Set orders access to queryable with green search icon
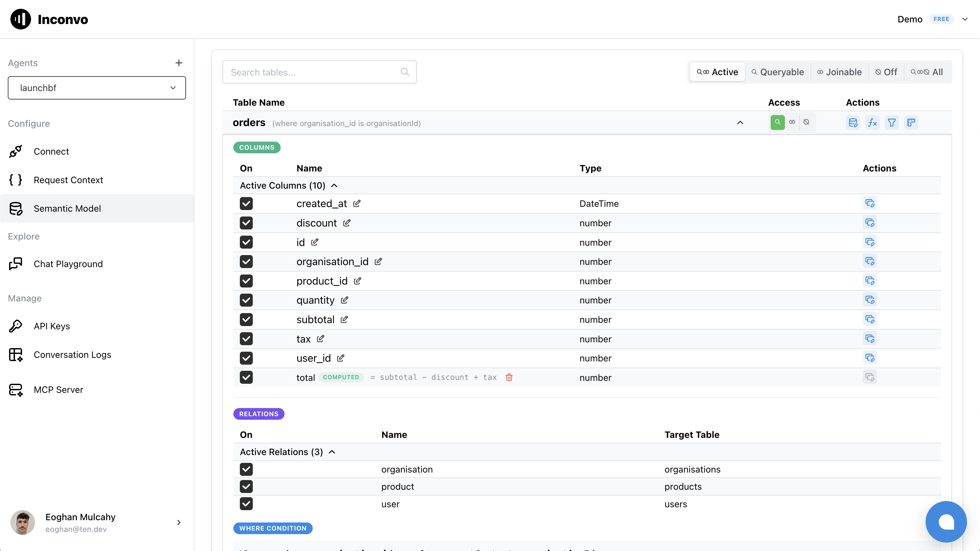The height and width of the screenshot is (551, 980). click(x=777, y=123)
